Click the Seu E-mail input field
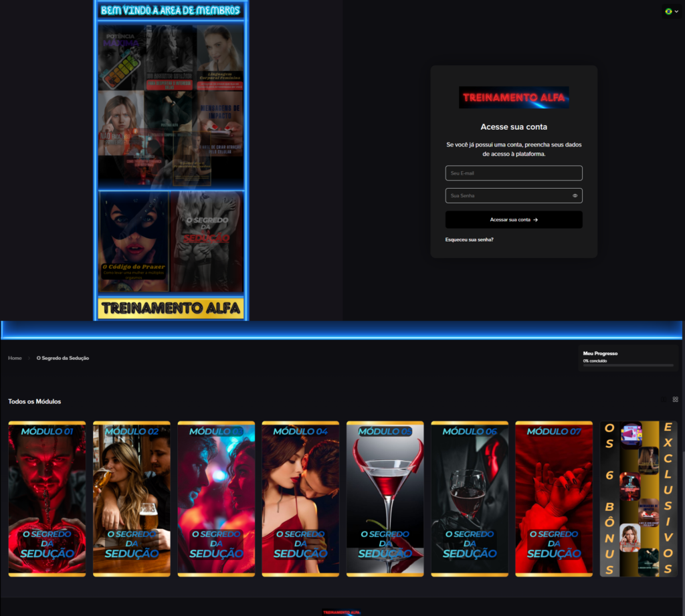Viewport: 685px width, 616px height. point(513,173)
